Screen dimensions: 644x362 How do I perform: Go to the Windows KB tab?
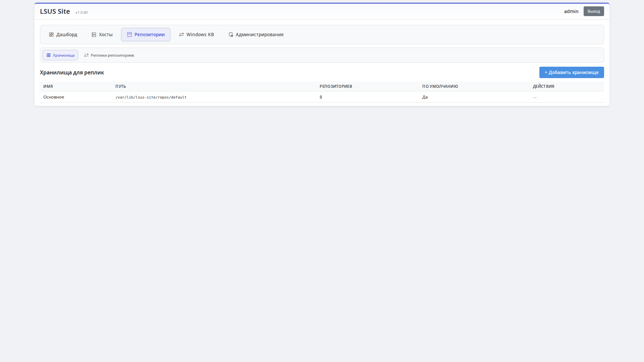pos(197,35)
